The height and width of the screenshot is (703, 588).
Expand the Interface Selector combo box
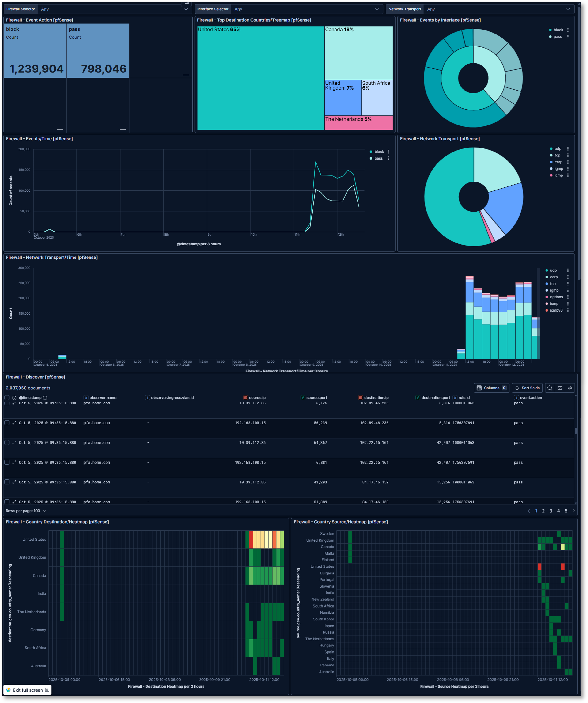[306, 9]
